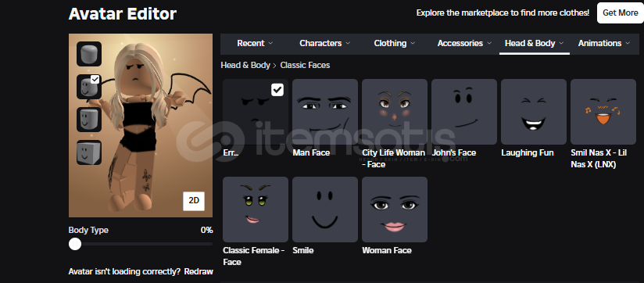
Task: Equip the Woman Face item
Action: [394, 210]
